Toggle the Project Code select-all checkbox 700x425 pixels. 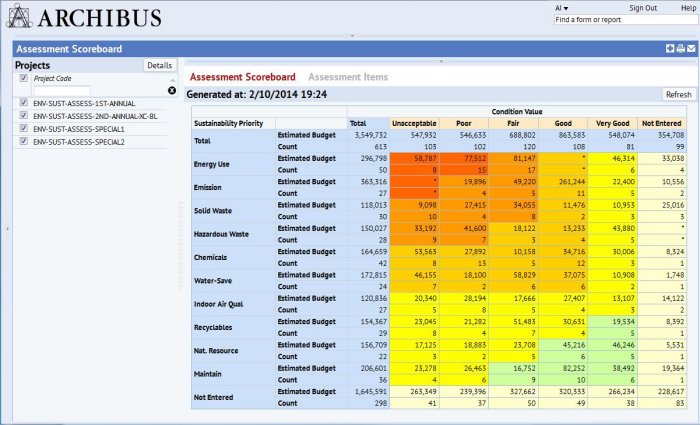point(24,78)
